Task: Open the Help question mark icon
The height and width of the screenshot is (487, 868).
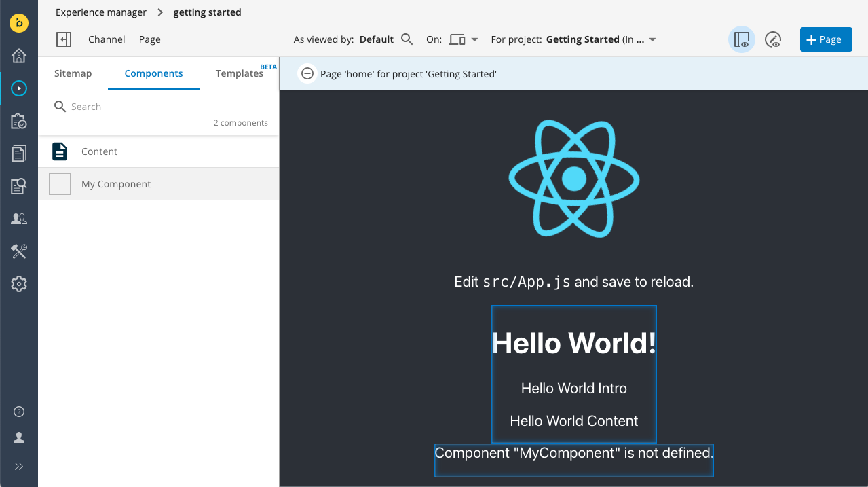Action: pyautogui.click(x=19, y=412)
